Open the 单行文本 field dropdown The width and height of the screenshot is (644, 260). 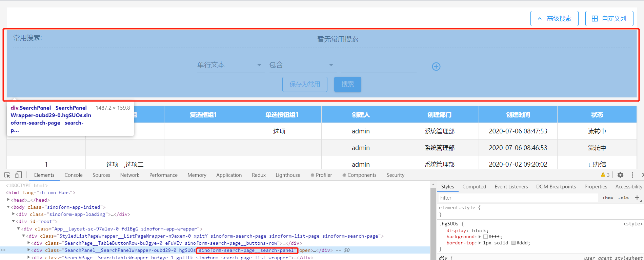point(231,65)
